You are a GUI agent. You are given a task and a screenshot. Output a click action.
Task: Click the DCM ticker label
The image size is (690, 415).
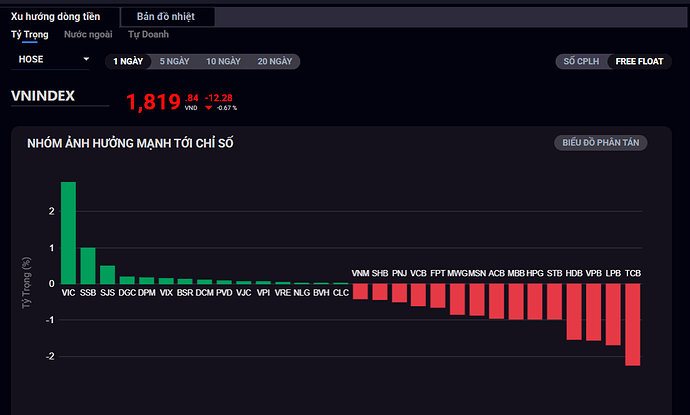205,293
